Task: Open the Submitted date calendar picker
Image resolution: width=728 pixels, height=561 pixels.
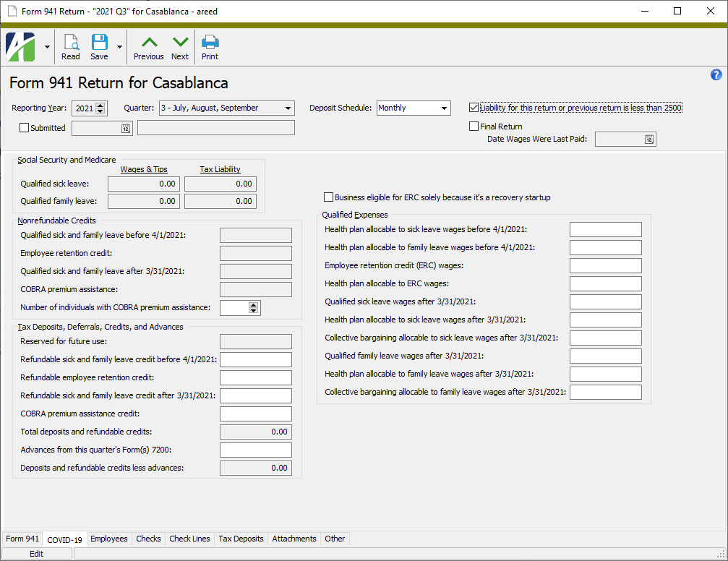Action: (x=125, y=128)
